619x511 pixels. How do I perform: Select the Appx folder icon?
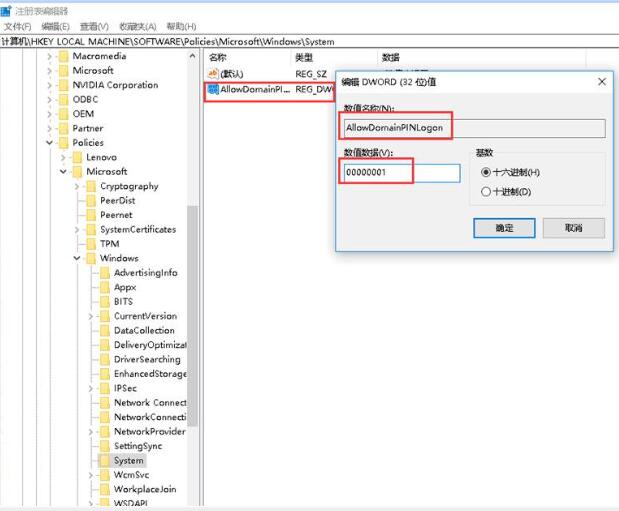click(105, 287)
